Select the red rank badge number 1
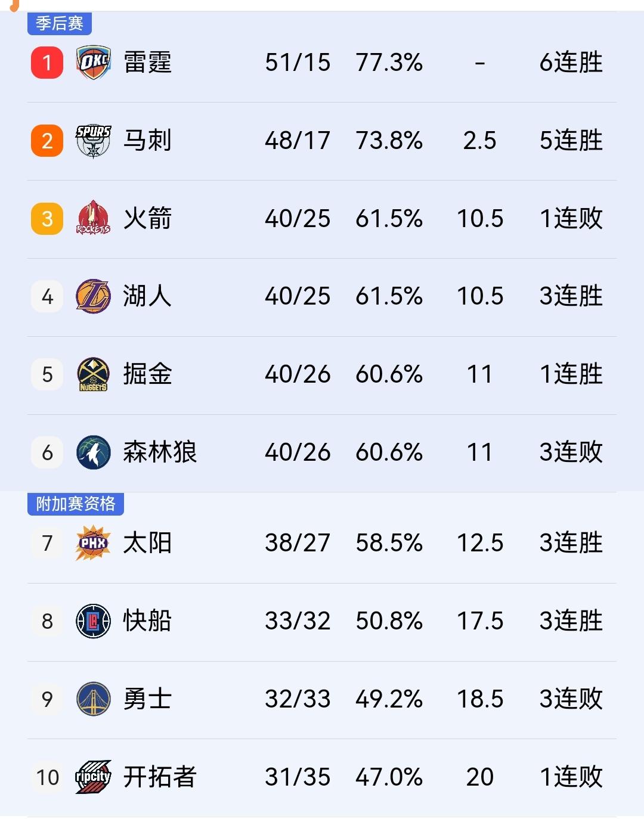 [47, 63]
